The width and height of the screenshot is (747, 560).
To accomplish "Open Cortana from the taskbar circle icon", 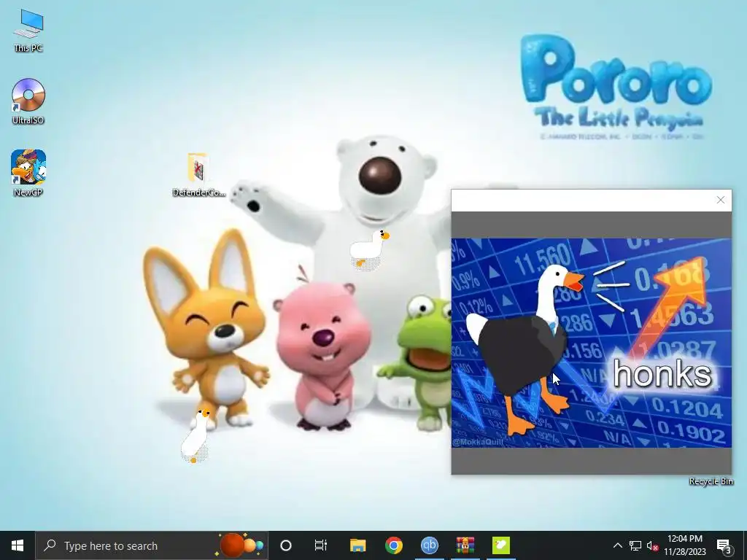I will 286,545.
